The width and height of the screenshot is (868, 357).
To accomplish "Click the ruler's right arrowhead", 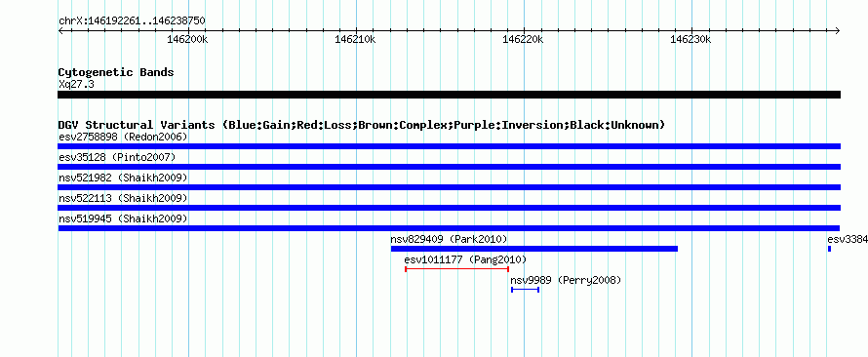I will [x=838, y=30].
